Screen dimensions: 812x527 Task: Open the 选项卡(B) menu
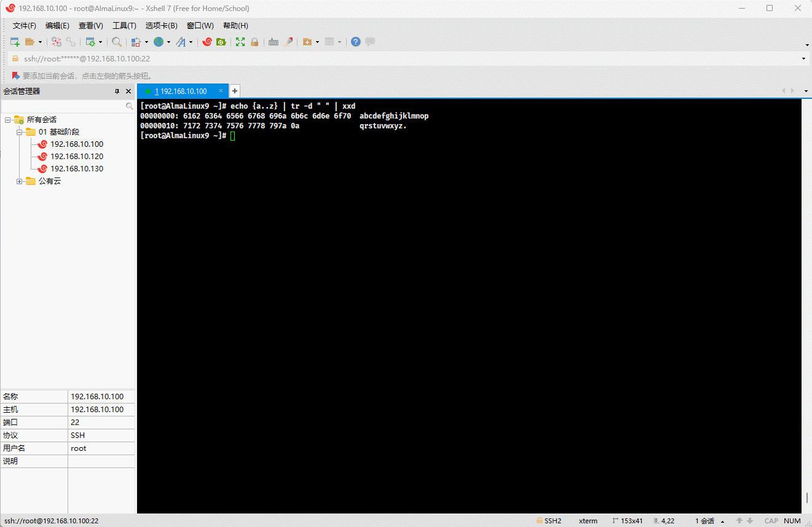(161, 26)
